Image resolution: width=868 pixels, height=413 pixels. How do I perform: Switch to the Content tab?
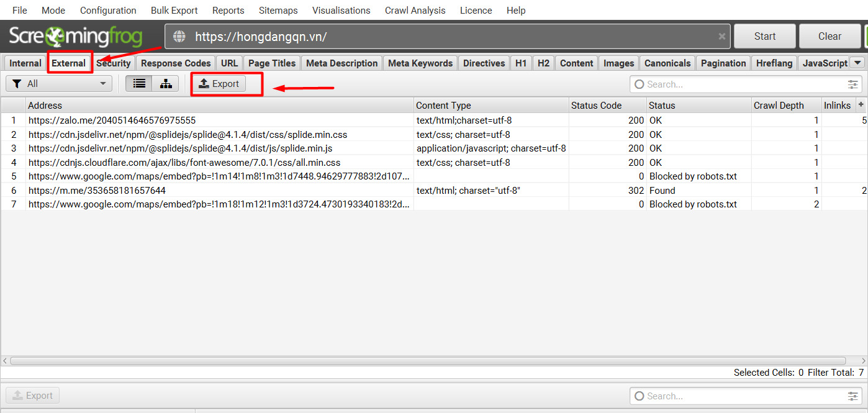point(577,63)
